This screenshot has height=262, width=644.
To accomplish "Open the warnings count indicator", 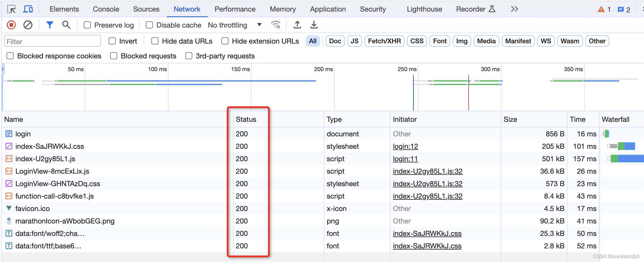I will coord(604,9).
